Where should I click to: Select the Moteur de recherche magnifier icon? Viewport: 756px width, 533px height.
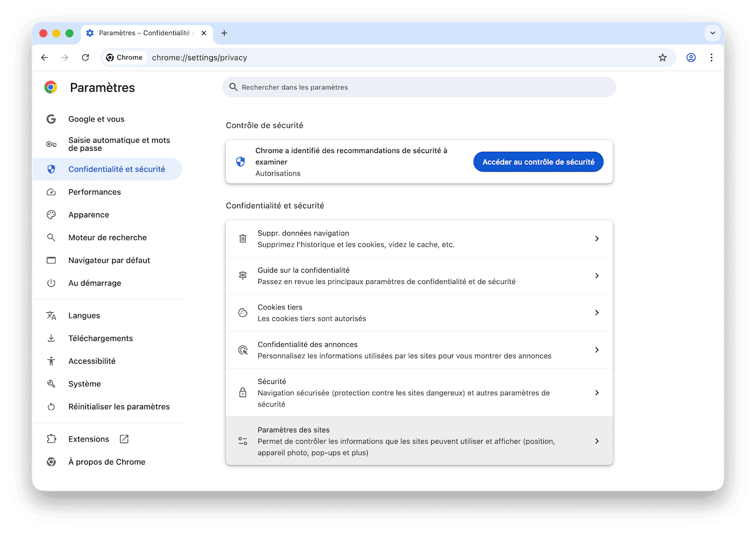tap(51, 237)
